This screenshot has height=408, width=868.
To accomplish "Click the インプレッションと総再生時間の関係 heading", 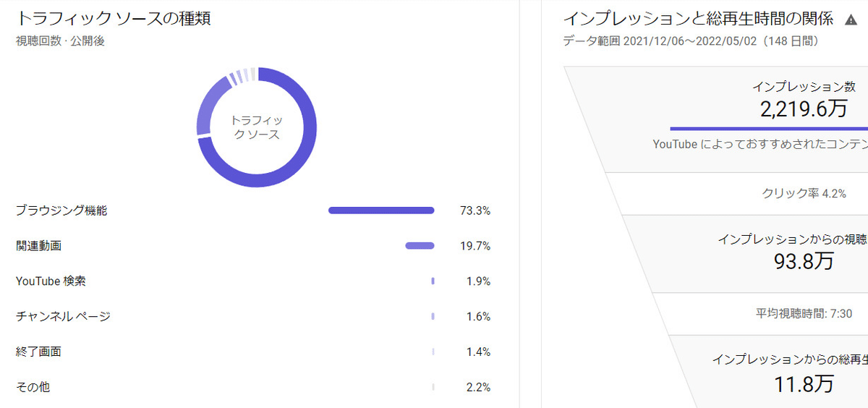I will click(x=698, y=18).
